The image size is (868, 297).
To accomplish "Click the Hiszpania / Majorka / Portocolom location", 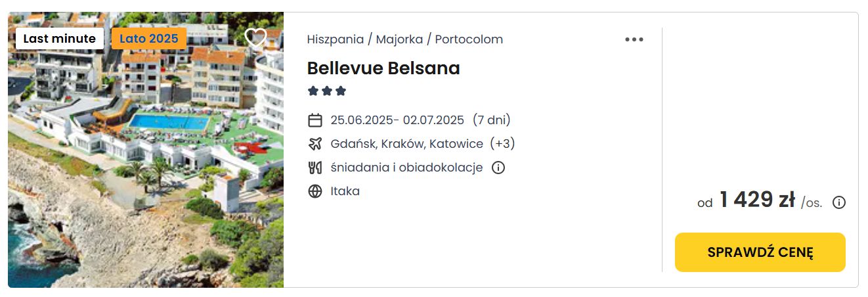I will click(405, 39).
